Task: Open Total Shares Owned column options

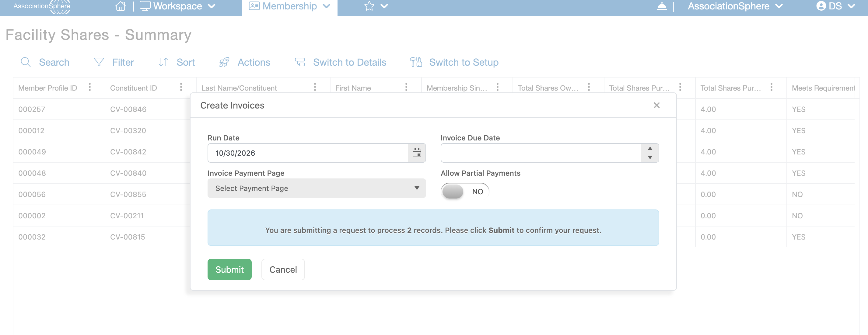Action: (x=589, y=87)
